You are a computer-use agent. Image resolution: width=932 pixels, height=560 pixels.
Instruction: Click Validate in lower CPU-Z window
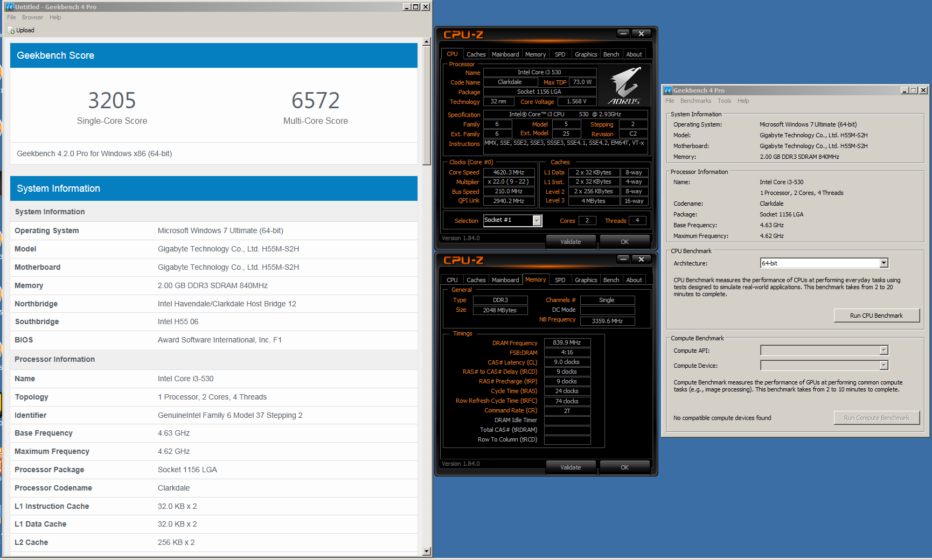(571, 467)
